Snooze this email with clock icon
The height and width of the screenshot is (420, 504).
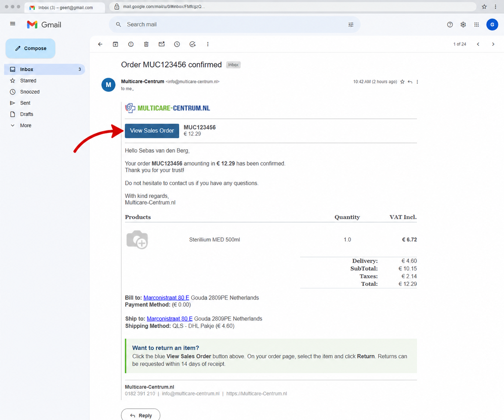pyautogui.click(x=177, y=44)
